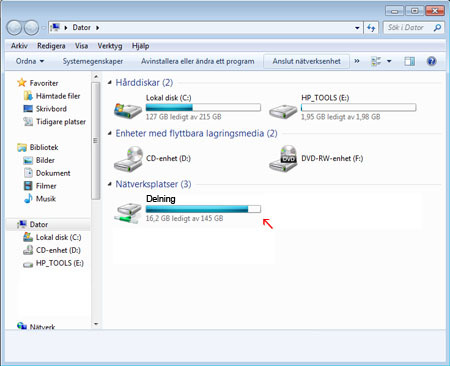Click the Bilder library icon
The image size is (450, 366).
[28, 160]
